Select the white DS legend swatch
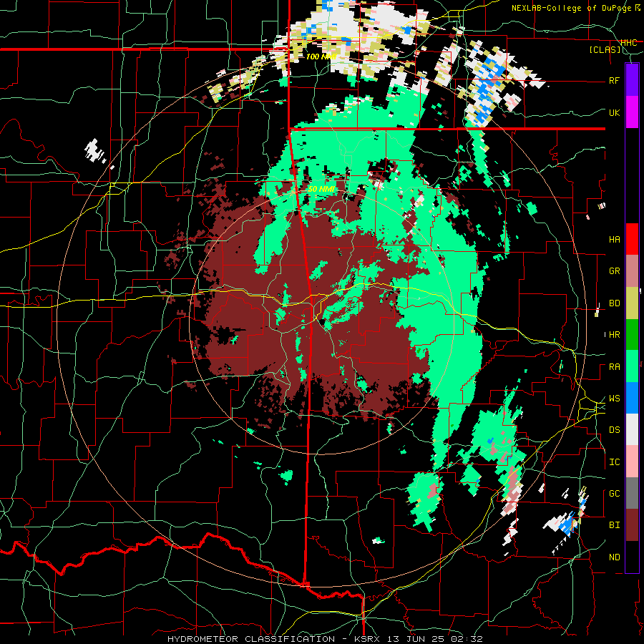 coord(632,429)
